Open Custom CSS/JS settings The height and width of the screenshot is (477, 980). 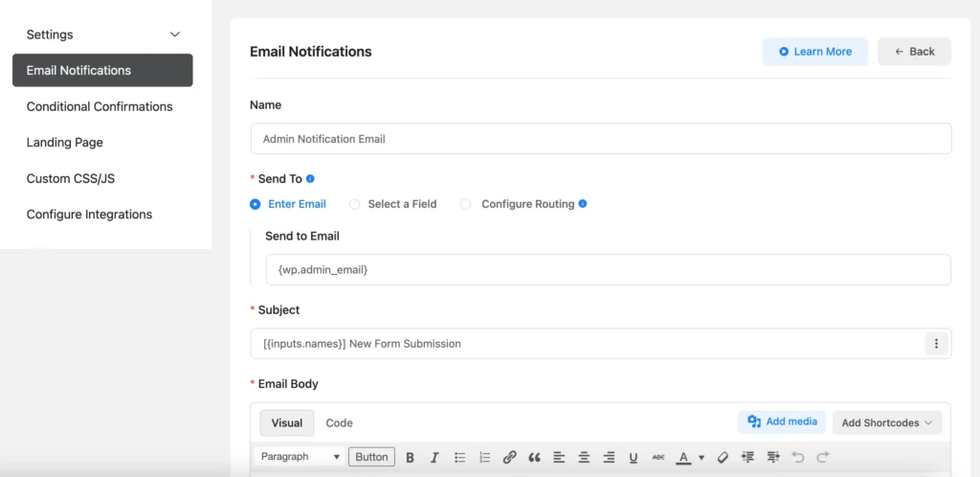coord(71,179)
